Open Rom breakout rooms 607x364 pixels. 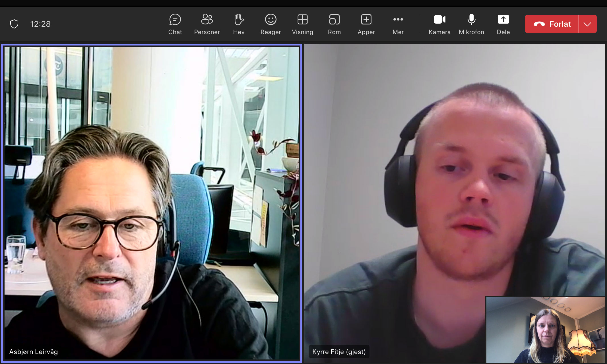(x=334, y=24)
